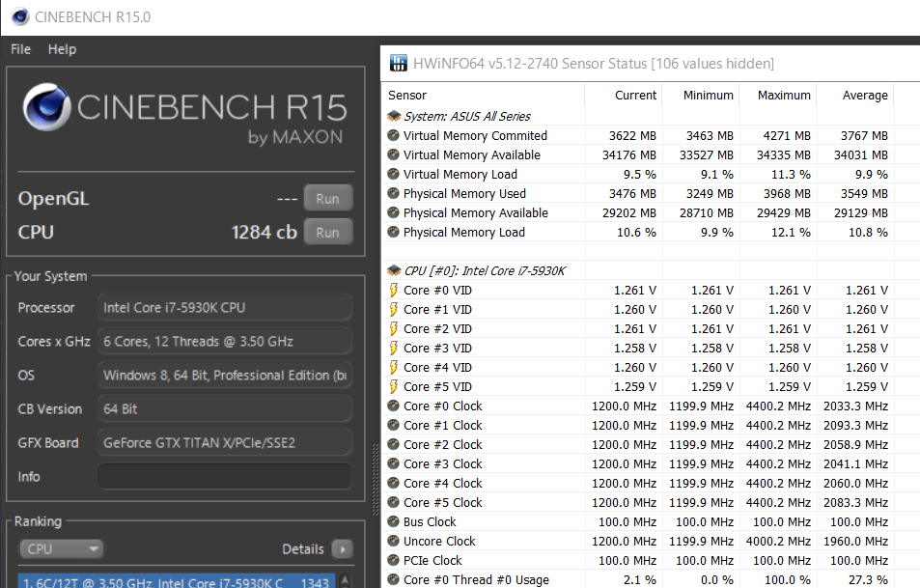Click the 29429 MB Physical Memory Available maximum
The image size is (920, 588).
(783, 213)
